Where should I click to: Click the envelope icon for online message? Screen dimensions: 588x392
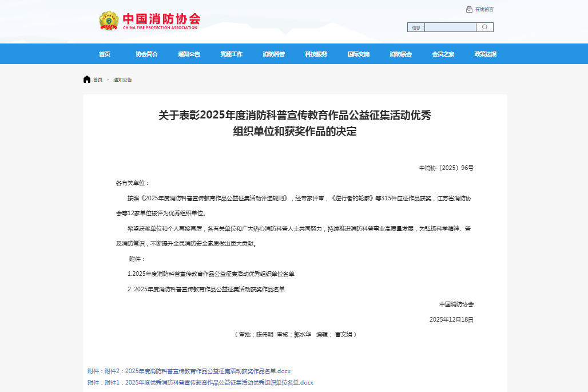(x=469, y=9)
